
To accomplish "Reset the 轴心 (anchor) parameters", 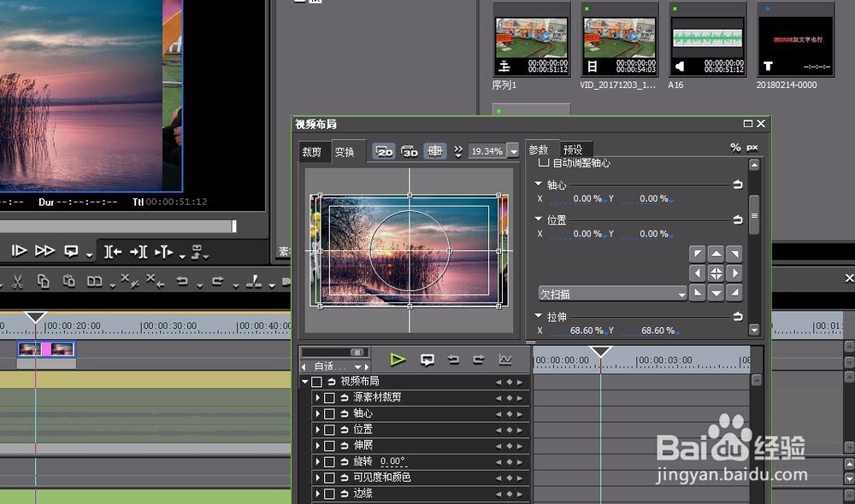I will pos(738,185).
